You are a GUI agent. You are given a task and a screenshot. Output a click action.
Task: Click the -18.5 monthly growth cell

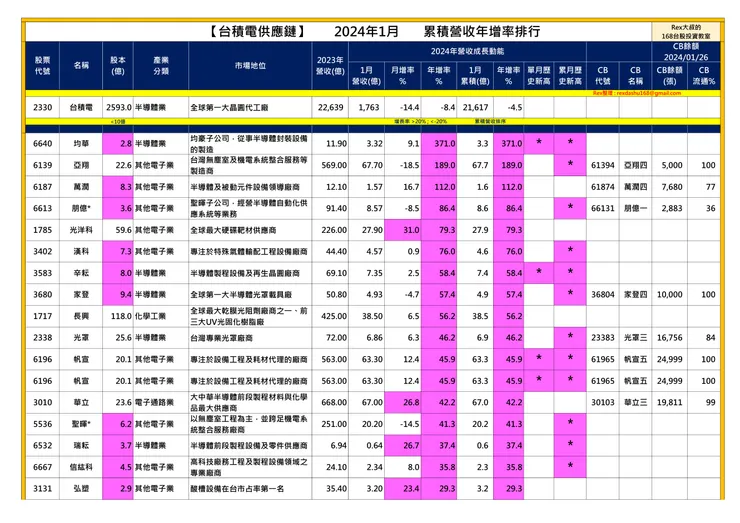(x=403, y=165)
